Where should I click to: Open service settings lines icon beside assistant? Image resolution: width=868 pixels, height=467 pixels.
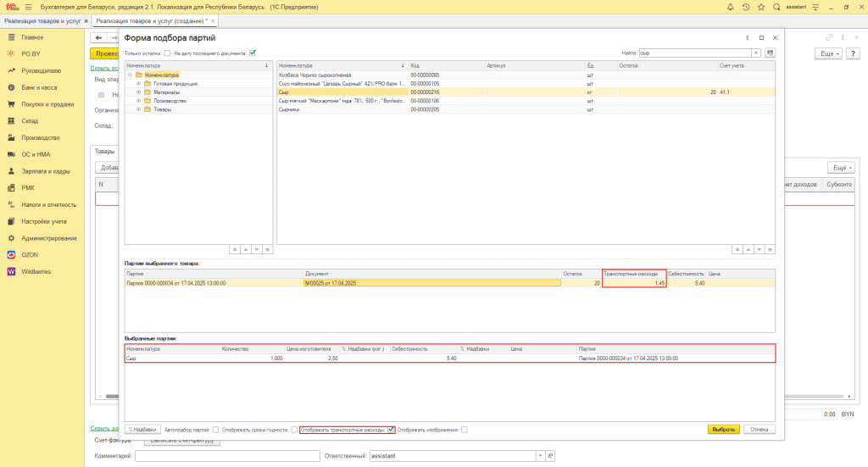tap(815, 7)
